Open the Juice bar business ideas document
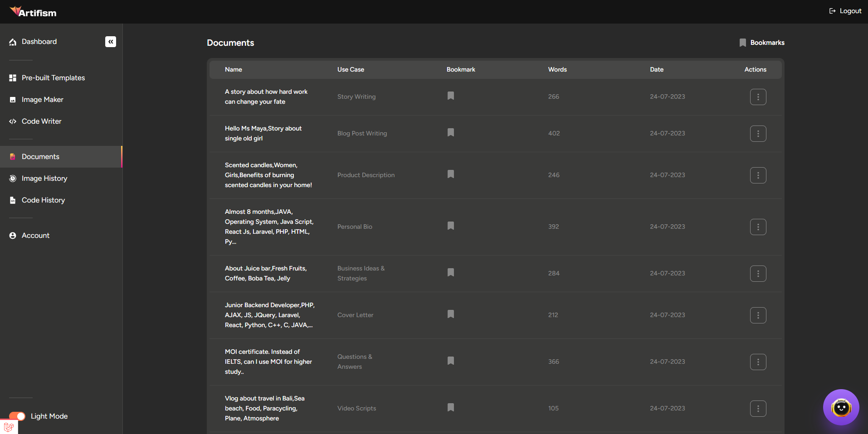Image resolution: width=868 pixels, height=434 pixels. [266, 273]
